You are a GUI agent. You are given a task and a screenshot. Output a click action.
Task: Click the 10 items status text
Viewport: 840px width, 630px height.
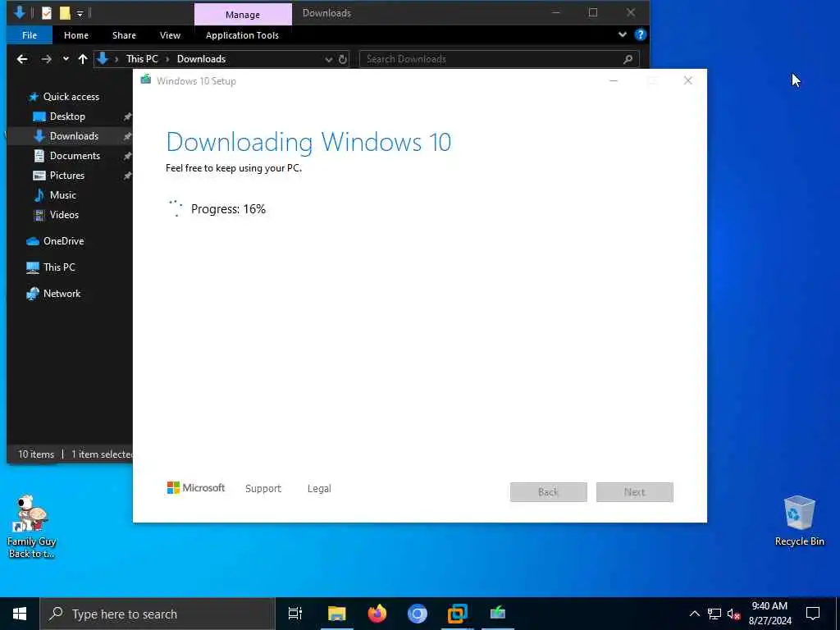[36, 454]
